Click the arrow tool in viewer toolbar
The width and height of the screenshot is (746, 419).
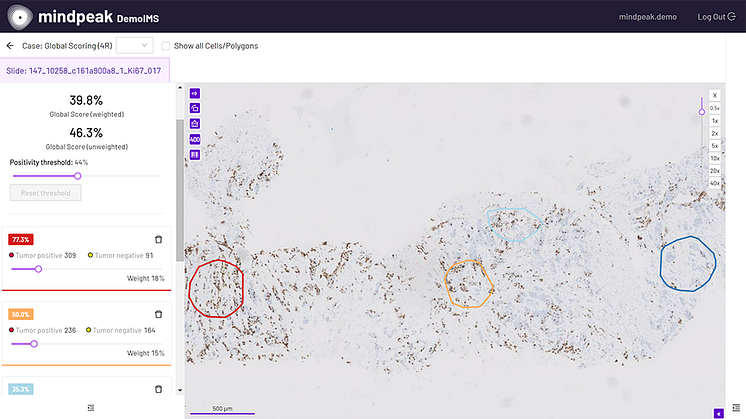pos(195,93)
